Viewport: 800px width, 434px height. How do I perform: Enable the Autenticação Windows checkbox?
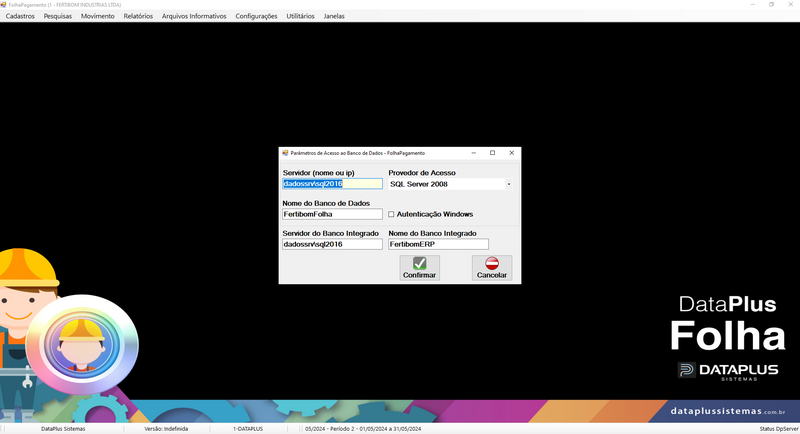coord(391,214)
